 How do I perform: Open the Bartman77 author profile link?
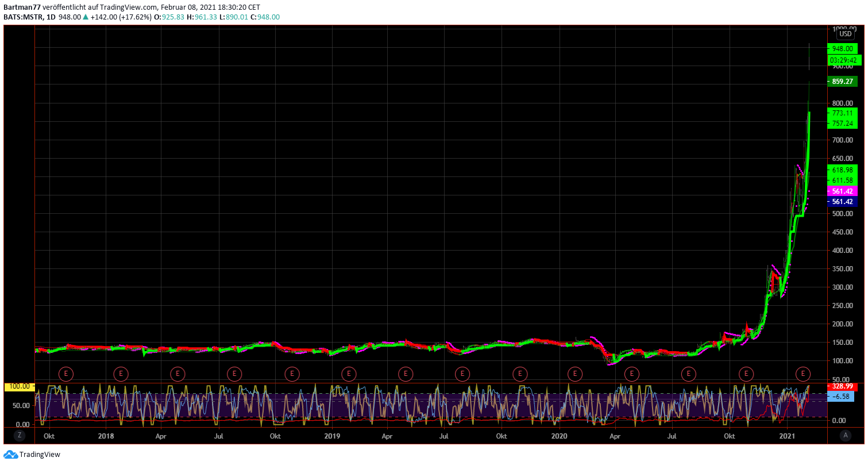click(22, 7)
